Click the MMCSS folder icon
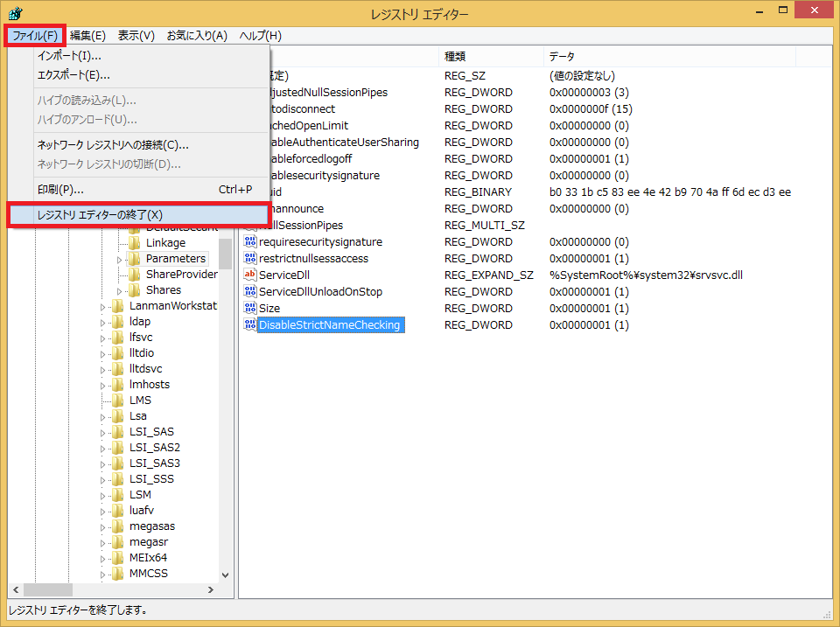840x627 pixels. [118, 574]
